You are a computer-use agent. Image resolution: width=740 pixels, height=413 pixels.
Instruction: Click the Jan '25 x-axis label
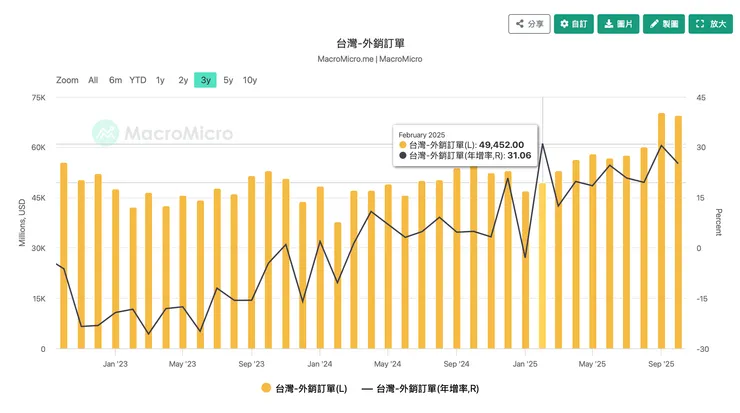tap(525, 364)
